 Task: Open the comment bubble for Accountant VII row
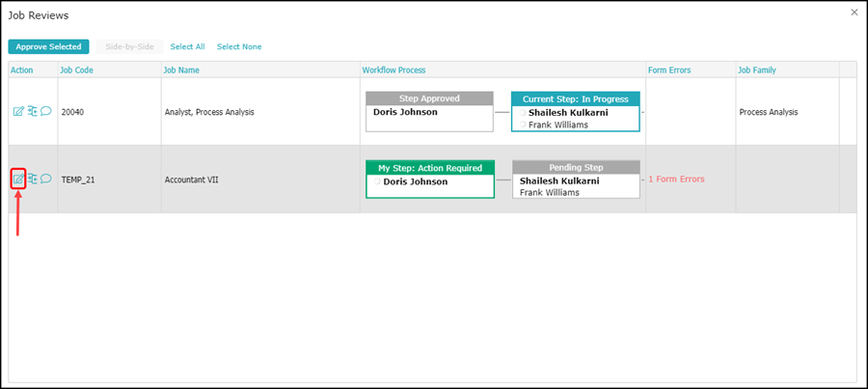pos(45,179)
